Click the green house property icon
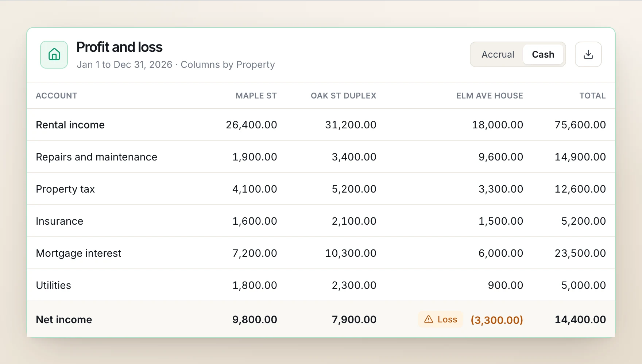Image resolution: width=642 pixels, height=364 pixels. (x=54, y=55)
